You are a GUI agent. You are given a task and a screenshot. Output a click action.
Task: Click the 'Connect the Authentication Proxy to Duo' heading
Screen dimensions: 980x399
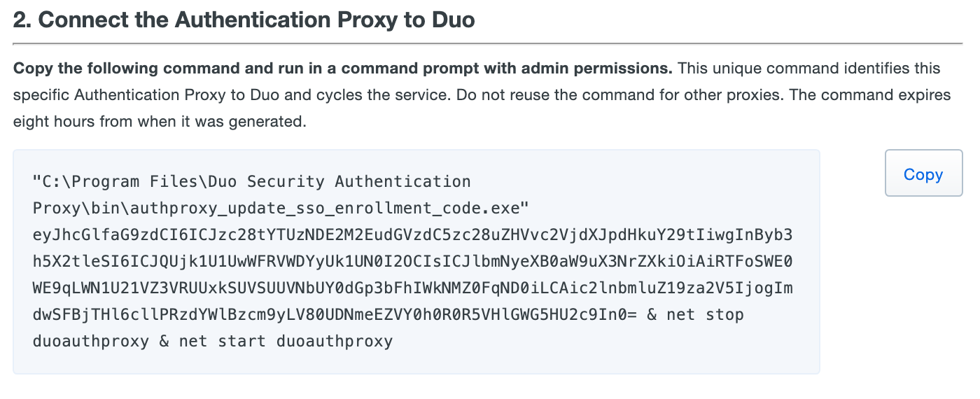click(x=244, y=20)
